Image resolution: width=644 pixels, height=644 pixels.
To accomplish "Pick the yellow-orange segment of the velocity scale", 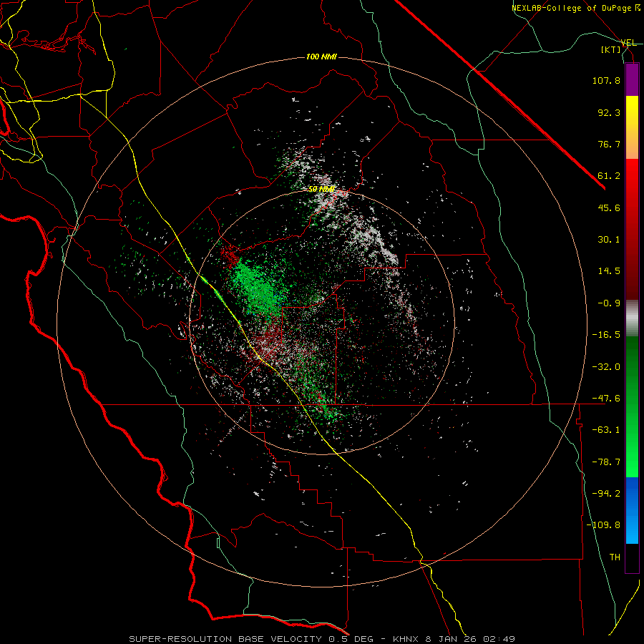I will (x=632, y=127).
